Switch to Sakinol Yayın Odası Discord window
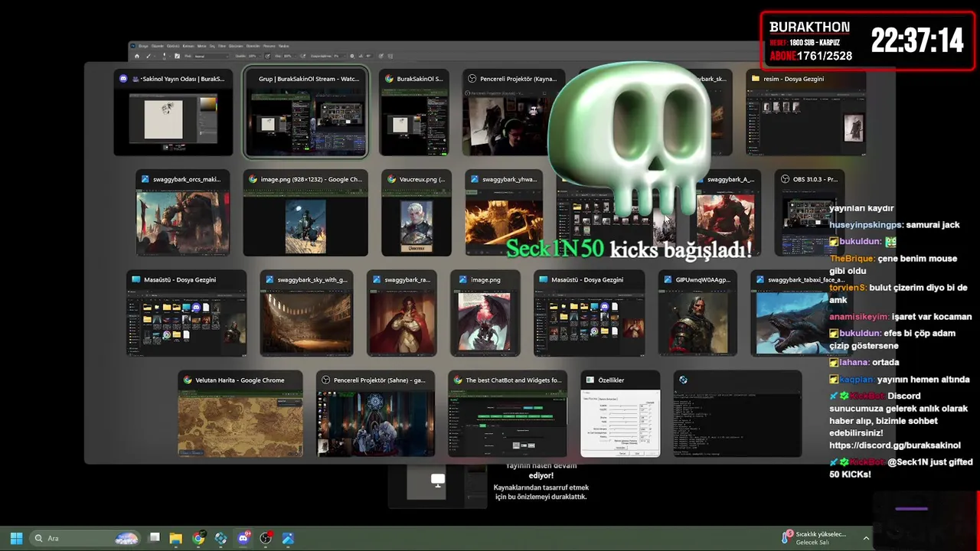Screen dimensions: 980x551 click(173, 112)
